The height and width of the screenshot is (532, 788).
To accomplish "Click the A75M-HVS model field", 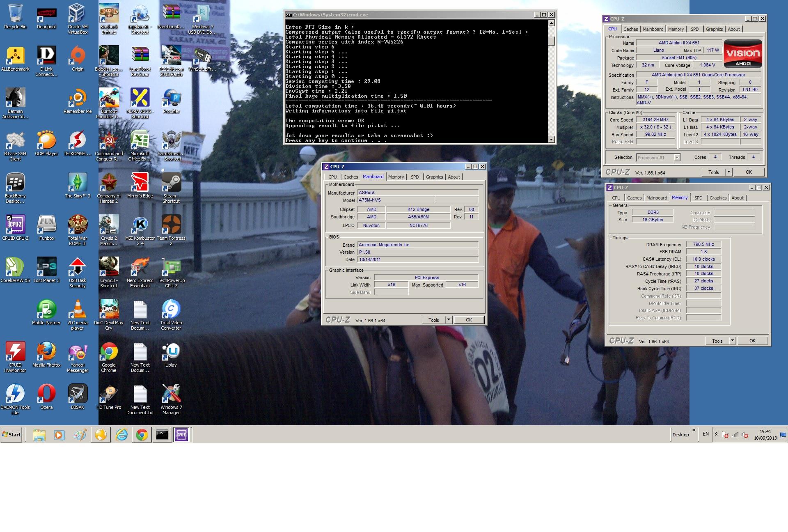I will [396, 200].
